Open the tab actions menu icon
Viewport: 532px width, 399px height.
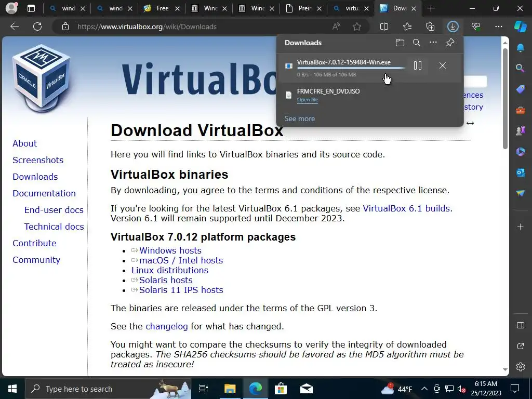tap(31, 8)
